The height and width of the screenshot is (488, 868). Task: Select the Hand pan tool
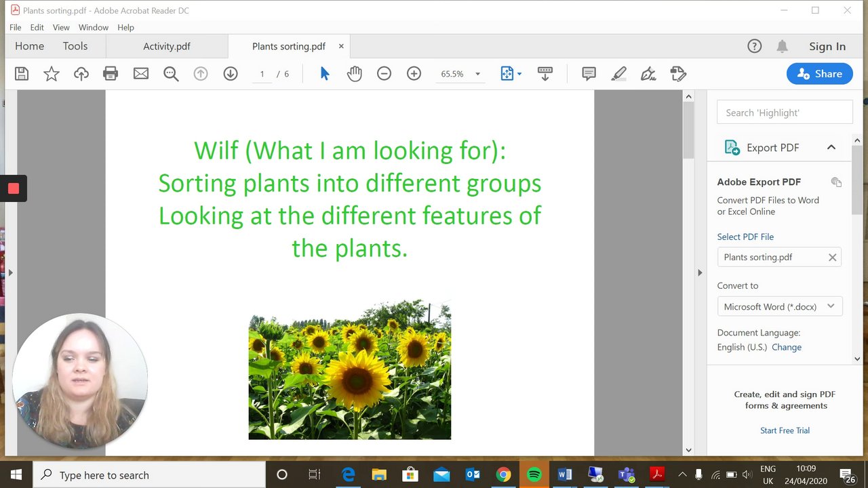click(354, 74)
